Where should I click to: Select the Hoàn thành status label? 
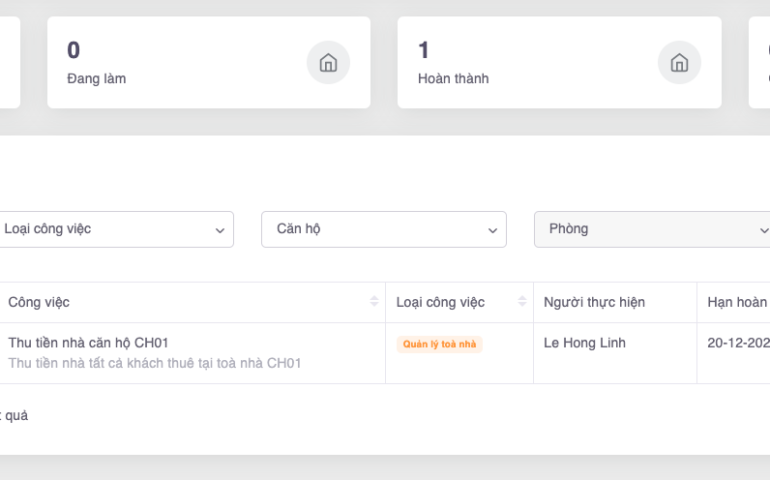tap(453, 78)
